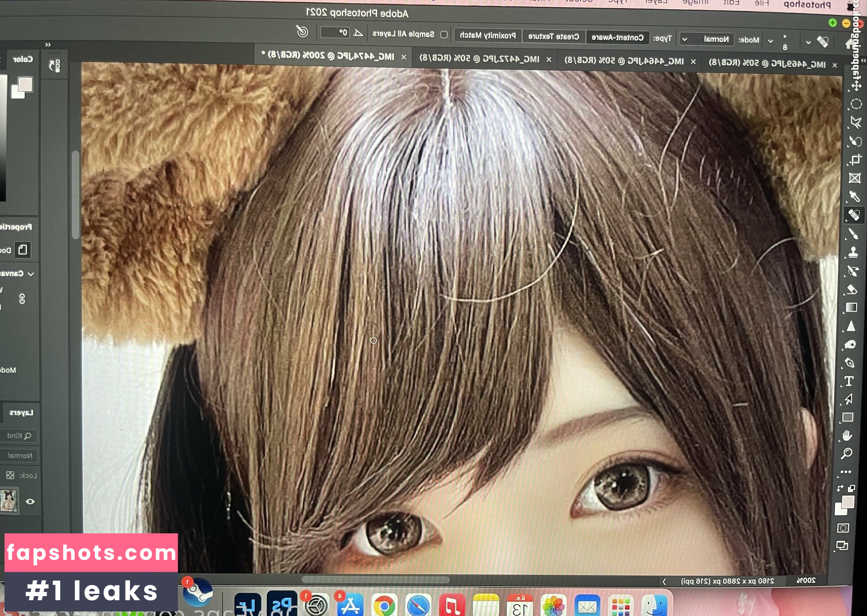This screenshot has height=616, width=867.
Task: Activate the Type tool
Action: pyautogui.click(x=849, y=381)
